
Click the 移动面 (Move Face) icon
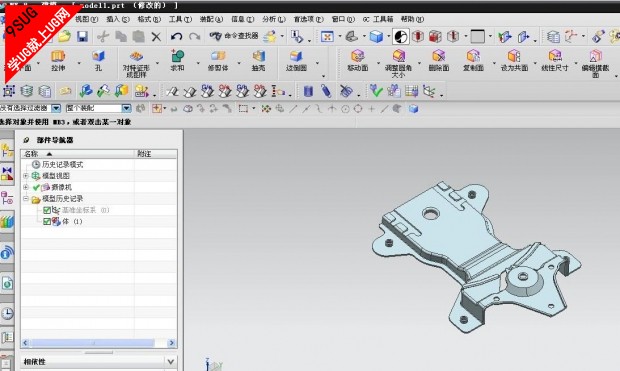[x=358, y=56]
